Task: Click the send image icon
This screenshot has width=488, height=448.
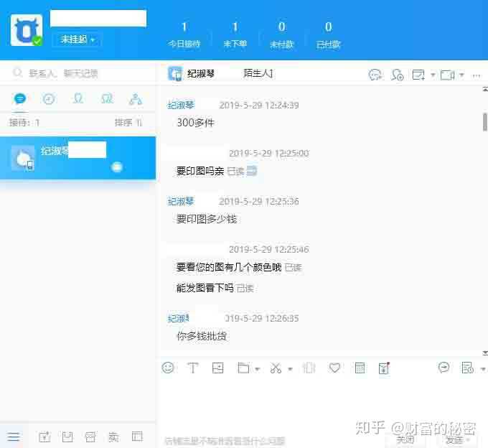Action: click(x=217, y=368)
